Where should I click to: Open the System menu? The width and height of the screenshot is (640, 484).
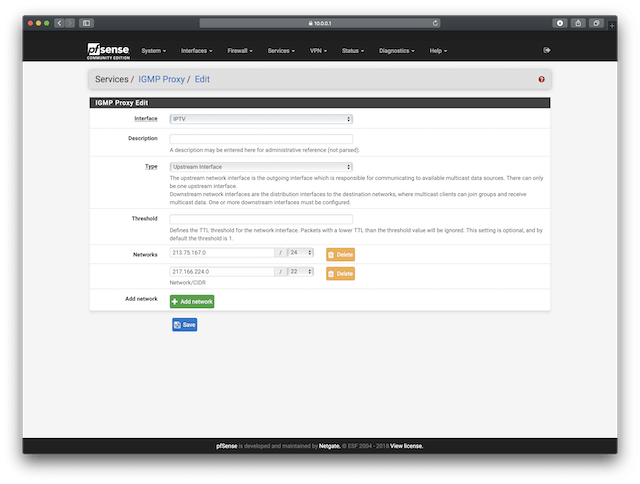tap(153, 51)
